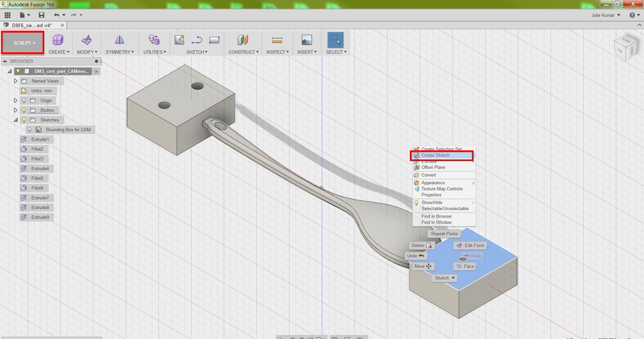Choose Appearance from the context menu
644x339 pixels.
pos(443,183)
